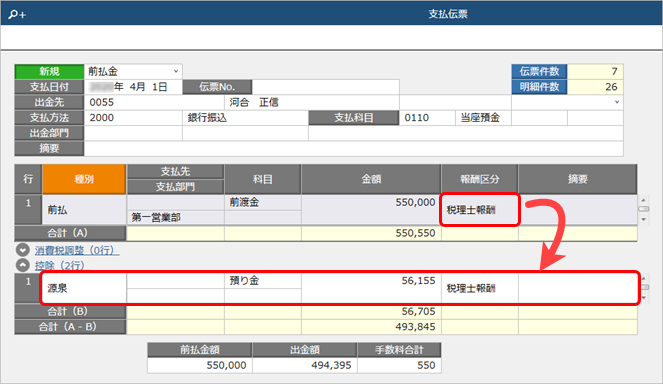The width and height of the screenshot is (663, 384).
Task: Open the 前払金 slip type dropdown
Action: coord(176,71)
